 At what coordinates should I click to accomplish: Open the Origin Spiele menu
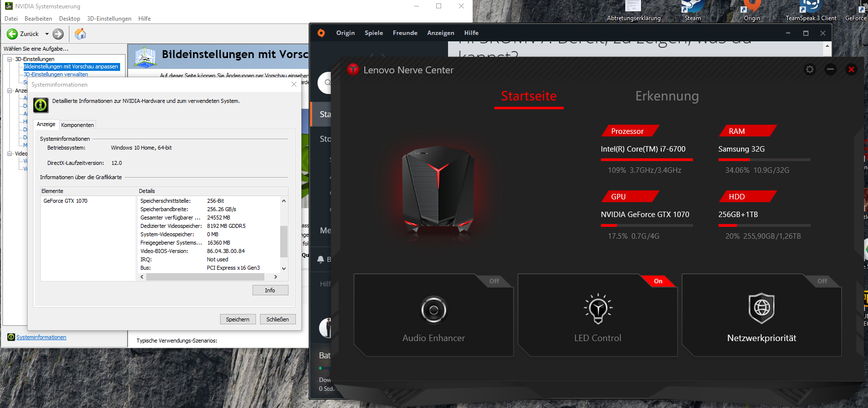[x=374, y=33]
